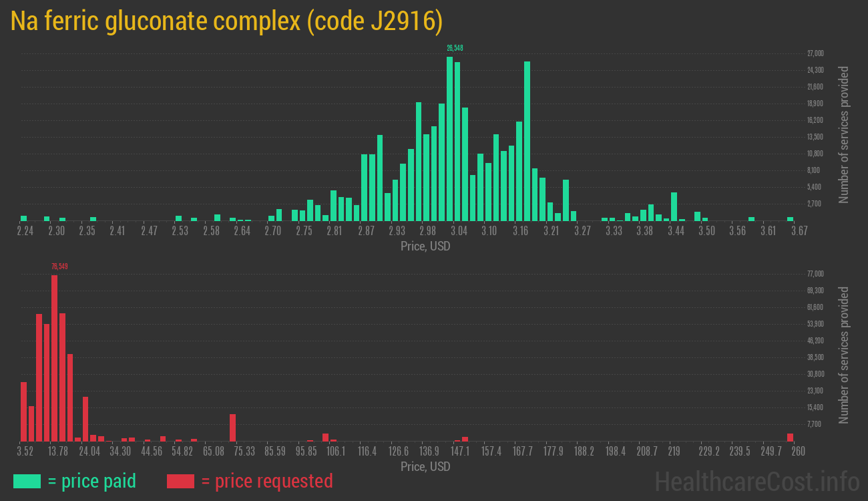Viewport: 868px width, 501px height.
Task: Open the HealthcareCost.info watermark link
Action: [x=756, y=481]
